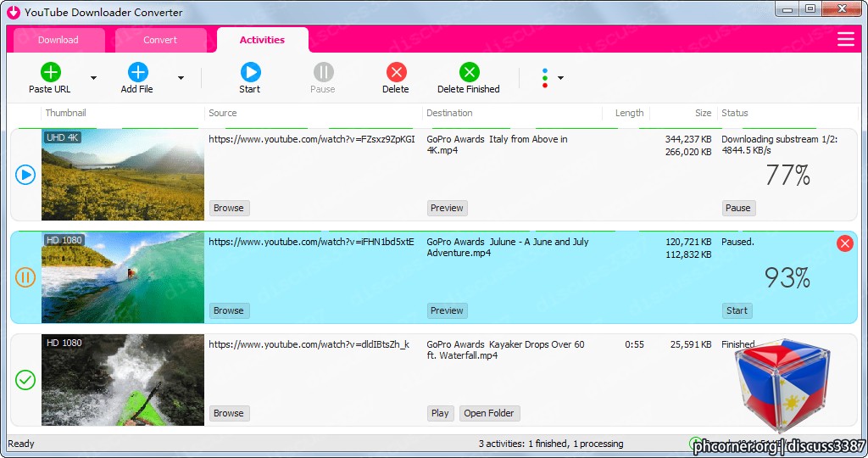Click the app logo icon in title bar
Image resolution: width=868 pixels, height=458 pixels.
[14, 12]
